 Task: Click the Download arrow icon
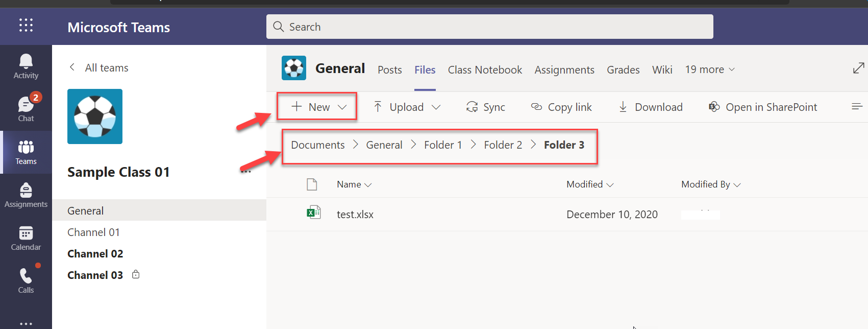(x=623, y=107)
